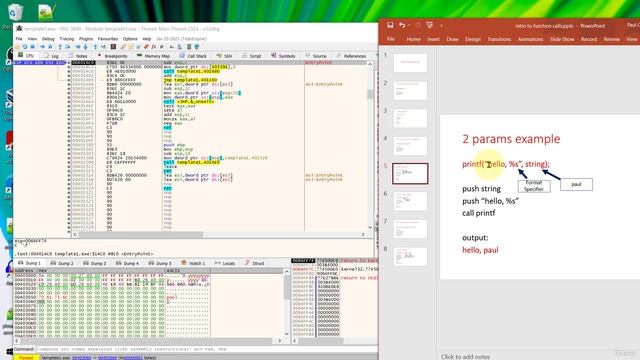The image size is (640, 360).
Task: Open the Patches icon in x64dbg toolbar
Action: [x=123, y=47]
